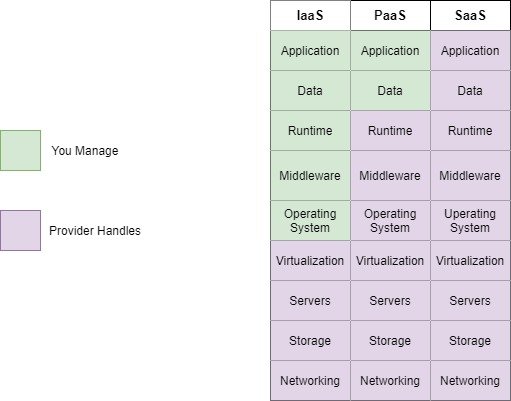Click the purple Provider Handles legend swatch
This screenshot has height=401, width=511.
pyautogui.click(x=20, y=230)
